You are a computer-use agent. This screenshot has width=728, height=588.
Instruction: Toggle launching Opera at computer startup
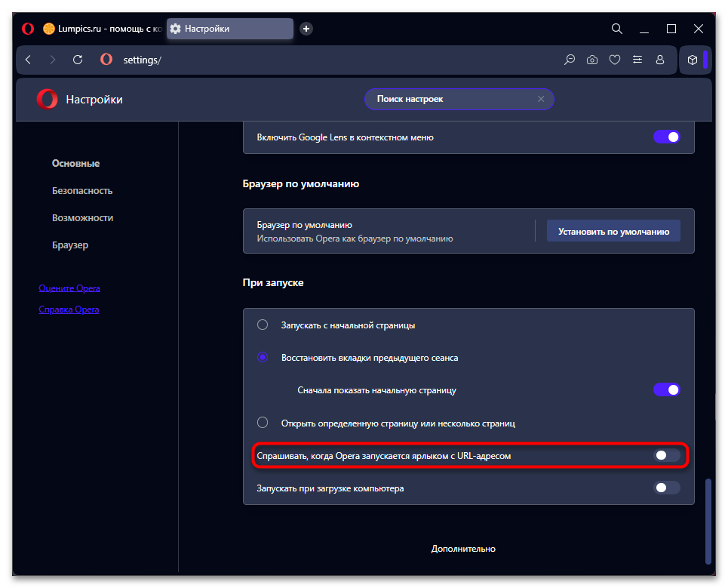tap(666, 488)
